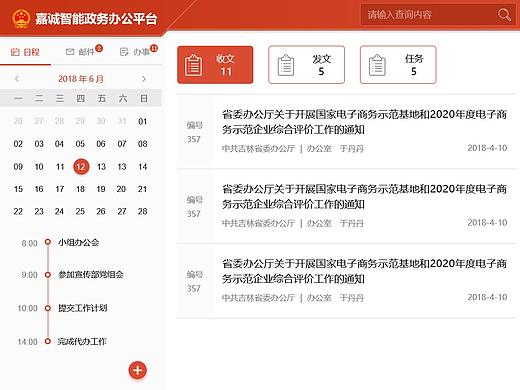
Task: Go to next month arrow
Action: coord(144,79)
